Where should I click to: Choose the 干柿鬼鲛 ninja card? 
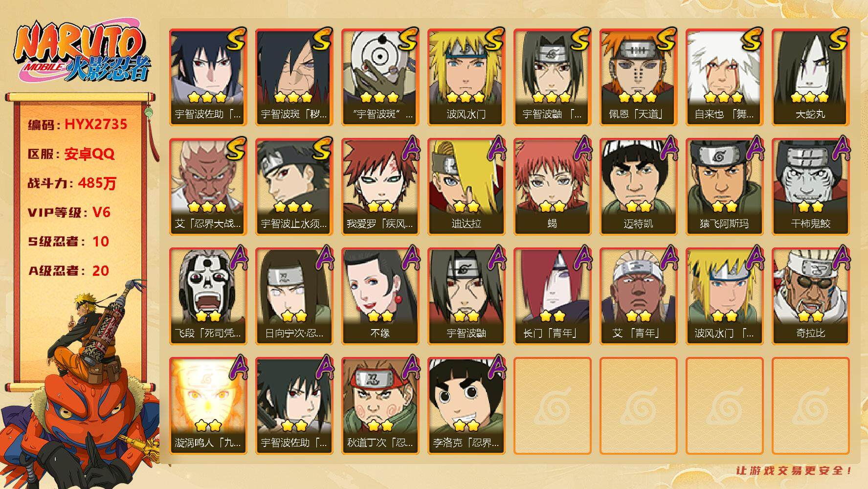[810, 186]
